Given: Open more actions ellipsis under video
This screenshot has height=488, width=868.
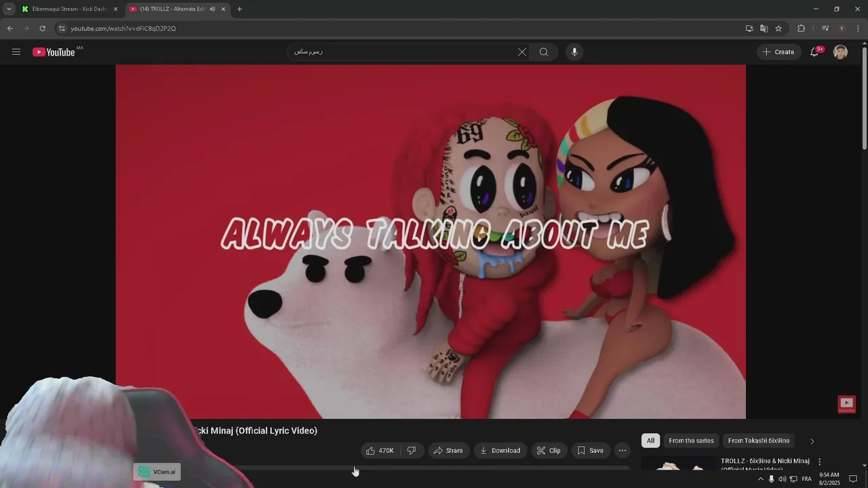Looking at the screenshot, I should point(623,451).
